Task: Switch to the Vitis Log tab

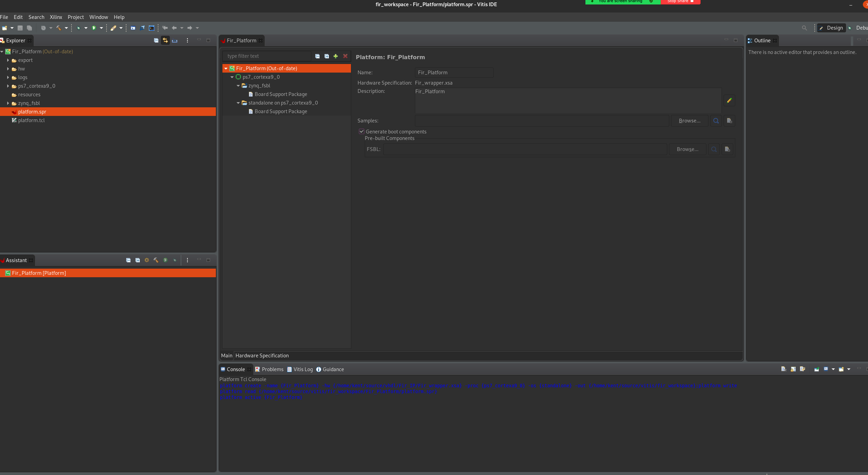Action: pyautogui.click(x=300, y=369)
